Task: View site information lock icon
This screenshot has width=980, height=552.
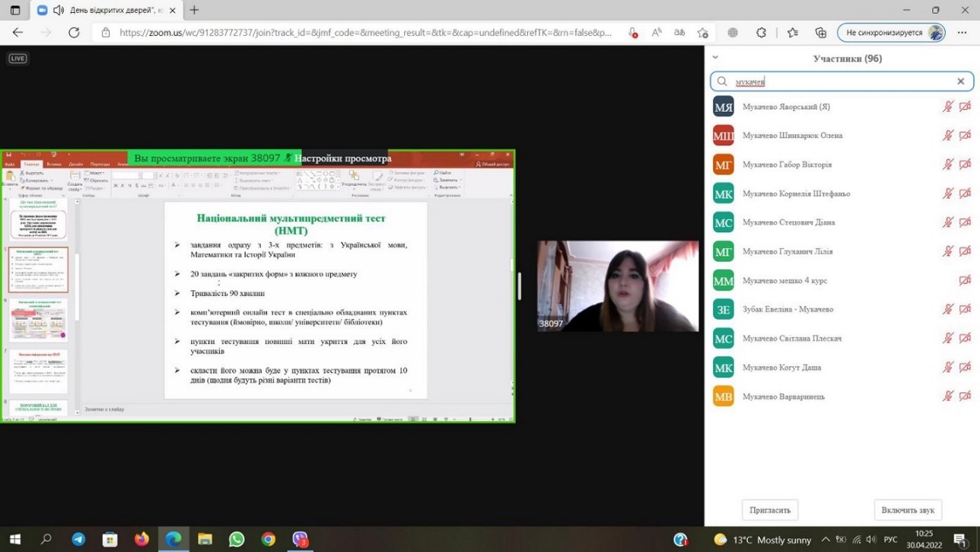Action: pos(105,33)
